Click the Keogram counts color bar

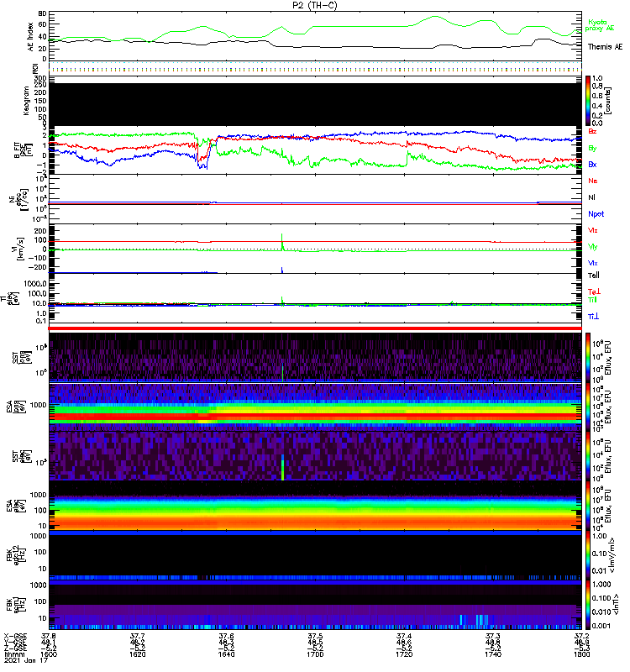tap(589, 99)
